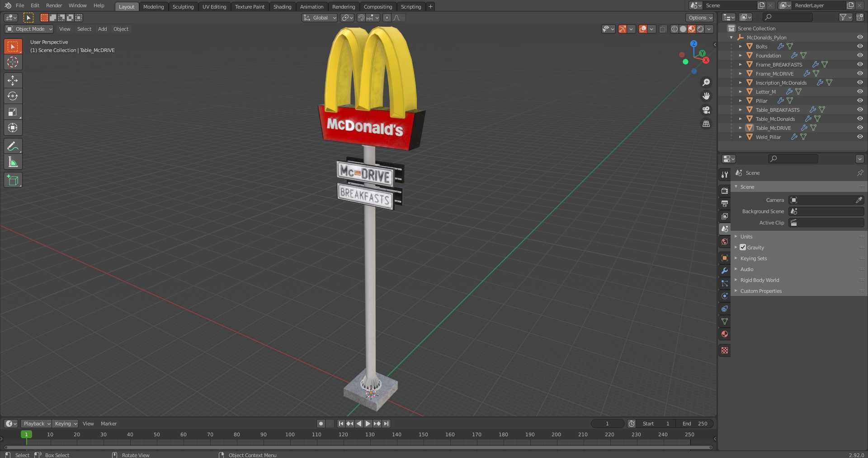
Task: Add a new workspace tab
Action: pos(430,6)
